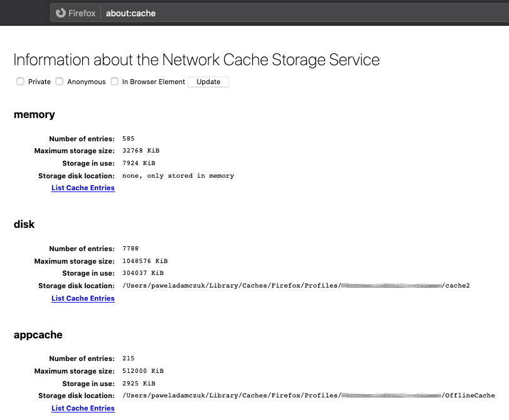Click the appcache section heading
509x420 pixels.
(38, 335)
